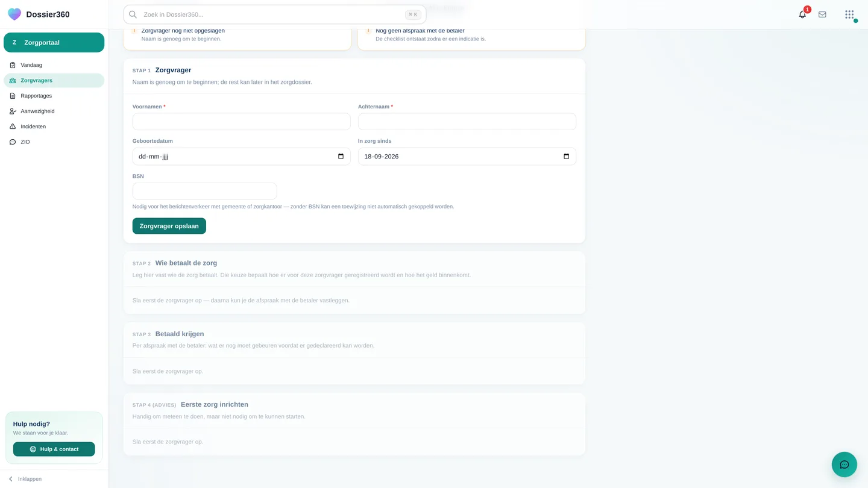Viewport: 868px width, 488px height.
Task: Click the Zorgvrager opslaan button
Action: [x=169, y=226]
